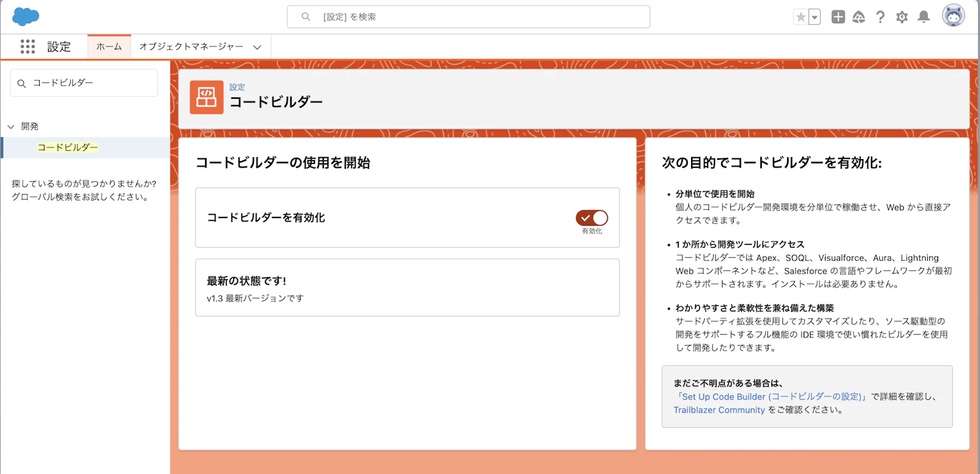Toggle the favorites star
The image size is (980, 474).
(x=802, y=16)
